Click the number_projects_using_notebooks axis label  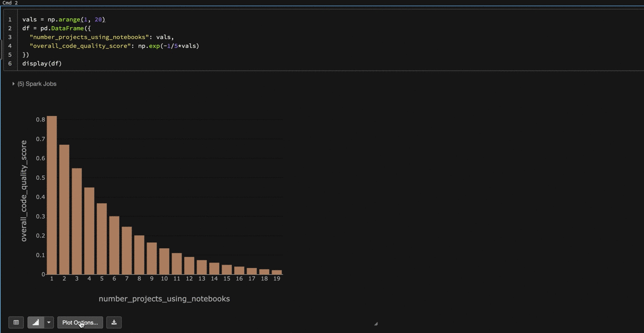(164, 299)
